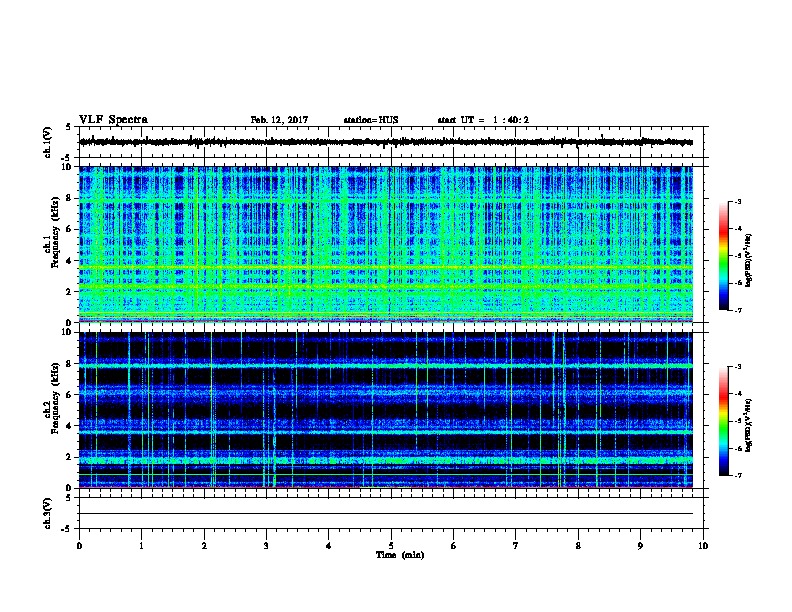Click the time axis tick label '10'

coord(703,546)
